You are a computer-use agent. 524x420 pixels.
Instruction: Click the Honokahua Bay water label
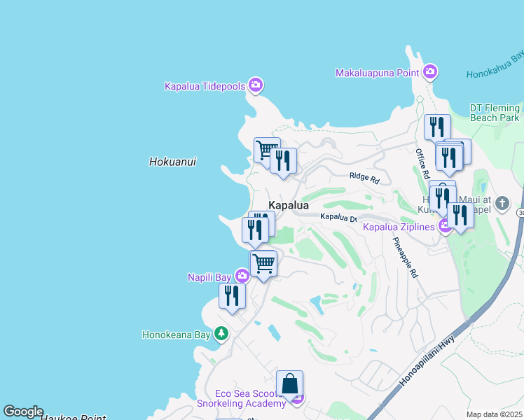click(495, 64)
